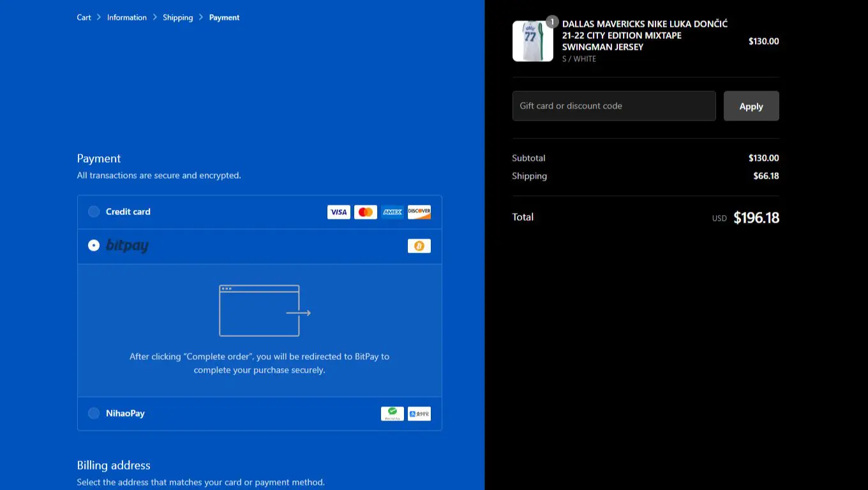Apply the discount code
This screenshot has width=868, height=490.
click(751, 106)
